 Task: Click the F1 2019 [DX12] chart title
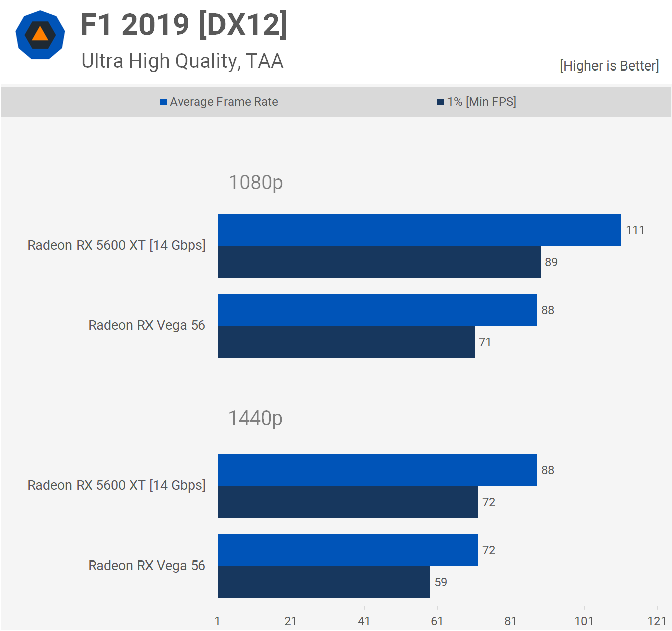pos(184,24)
